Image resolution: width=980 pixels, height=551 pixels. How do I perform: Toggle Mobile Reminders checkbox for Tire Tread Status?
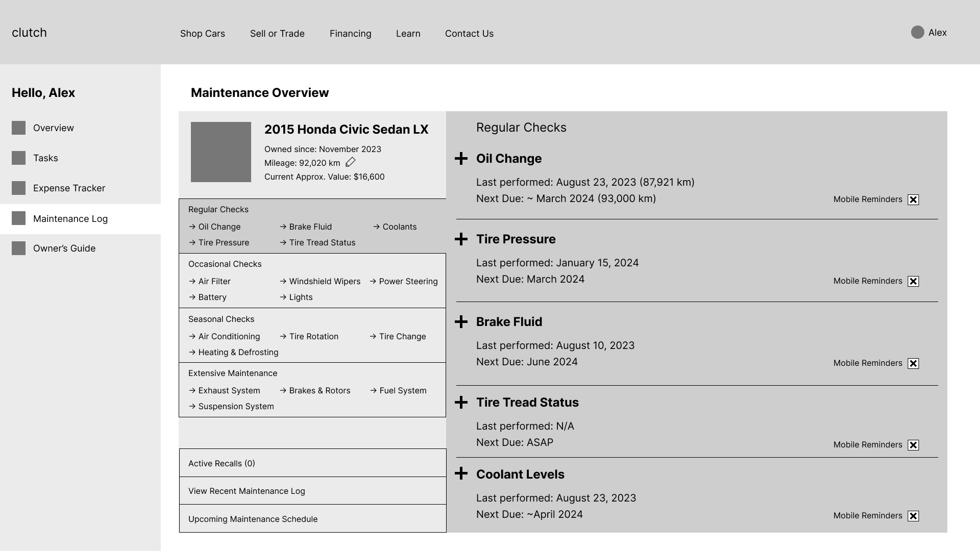[x=913, y=445]
